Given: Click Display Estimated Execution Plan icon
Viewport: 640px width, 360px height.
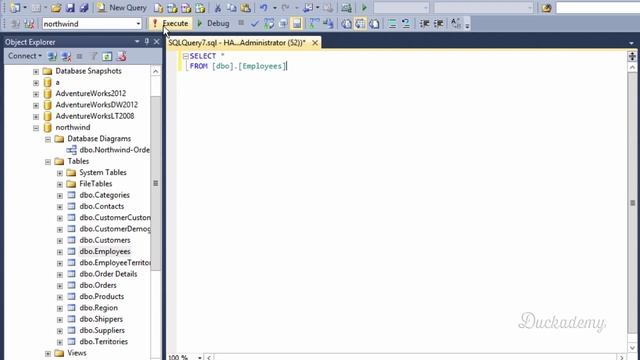Looking at the screenshot, I should coord(269,24).
